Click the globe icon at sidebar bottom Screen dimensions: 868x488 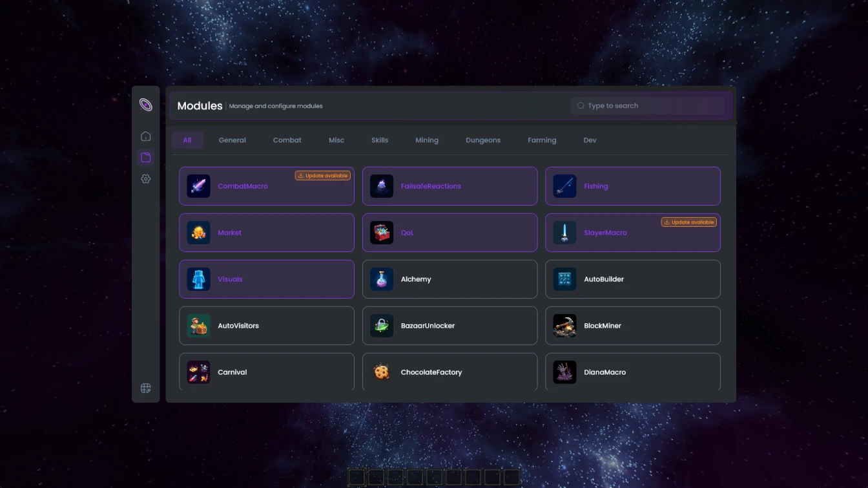point(146,388)
